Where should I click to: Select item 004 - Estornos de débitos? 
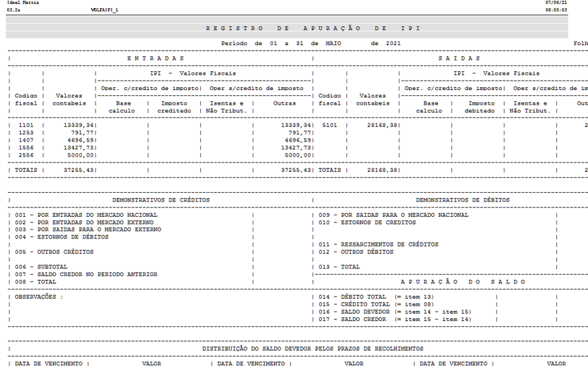click(62, 237)
